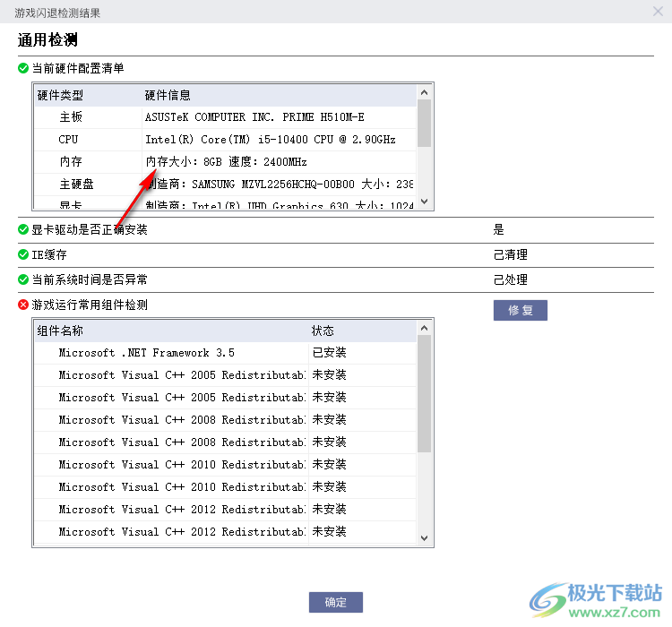Click the component list scroll-up arrow

(x=425, y=328)
